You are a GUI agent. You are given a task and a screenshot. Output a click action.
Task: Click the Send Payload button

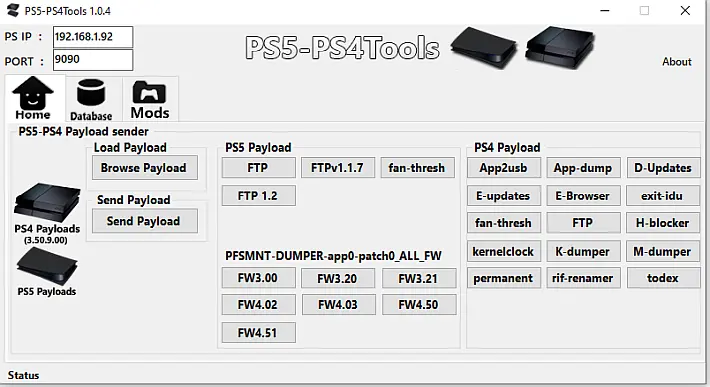pos(144,221)
